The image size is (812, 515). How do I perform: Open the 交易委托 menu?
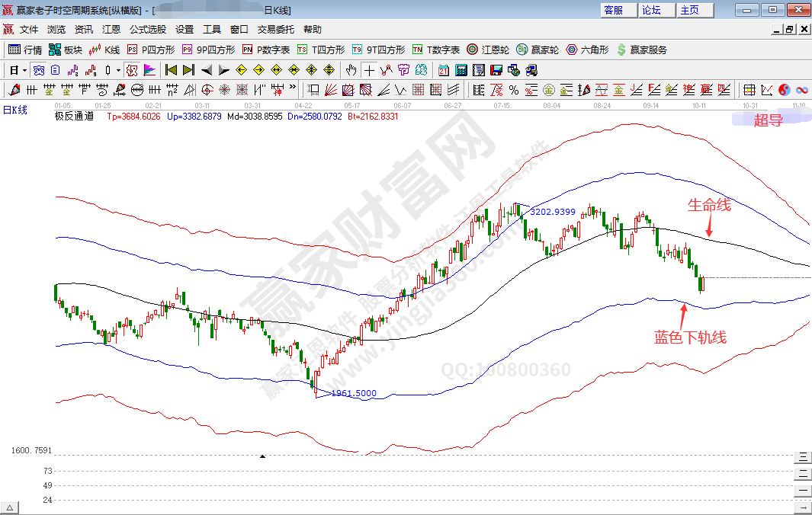pyautogui.click(x=275, y=30)
